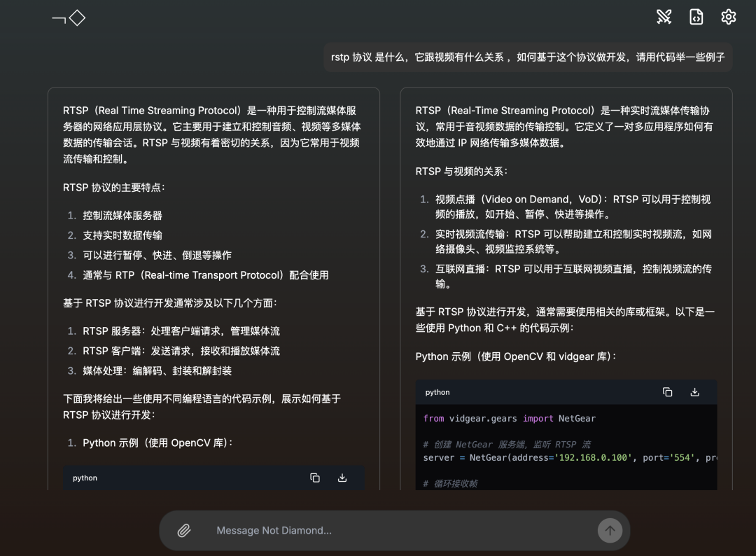Copy the NetGear code on the right
The width and height of the screenshot is (756, 556).
click(666, 391)
